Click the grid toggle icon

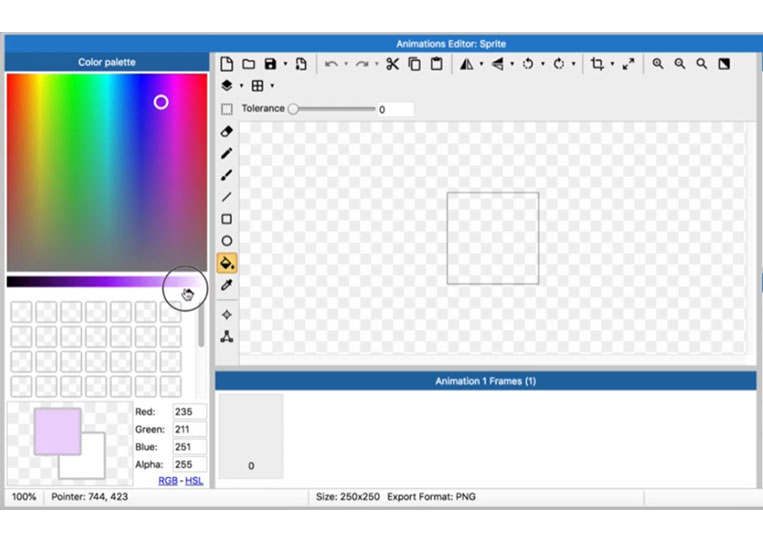coord(257,86)
